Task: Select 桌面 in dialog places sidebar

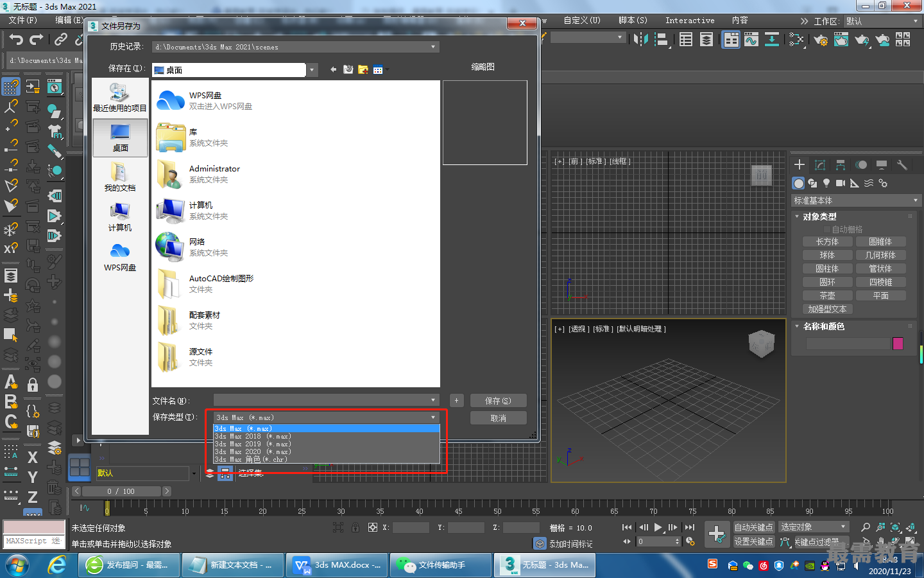Action: pyautogui.click(x=120, y=138)
